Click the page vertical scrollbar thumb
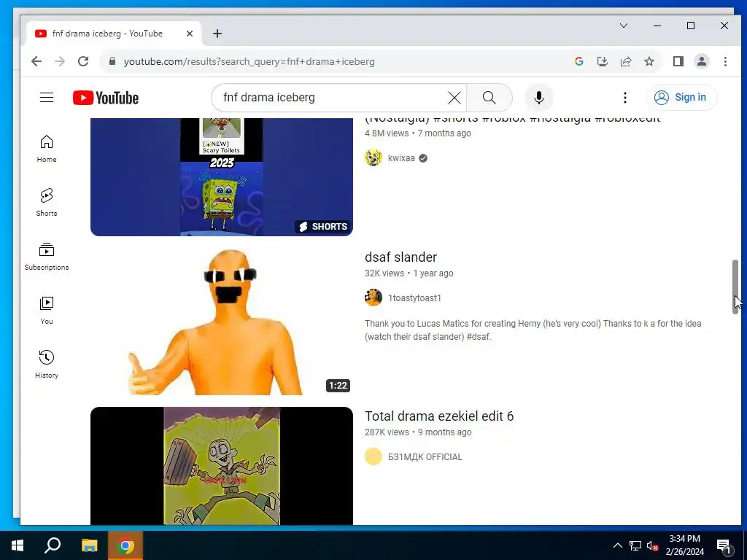Screen dimensions: 747x560 click(735, 287)
